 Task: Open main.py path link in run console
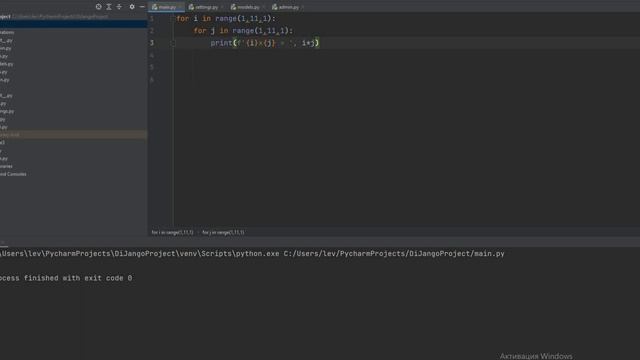(x=394, y=254)
